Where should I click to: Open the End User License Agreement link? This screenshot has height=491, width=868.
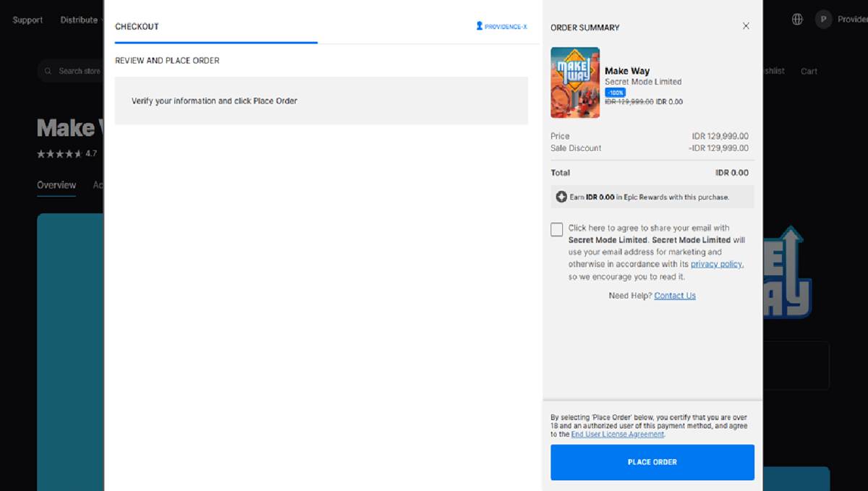pyautogui.click(x=617, y=434)
